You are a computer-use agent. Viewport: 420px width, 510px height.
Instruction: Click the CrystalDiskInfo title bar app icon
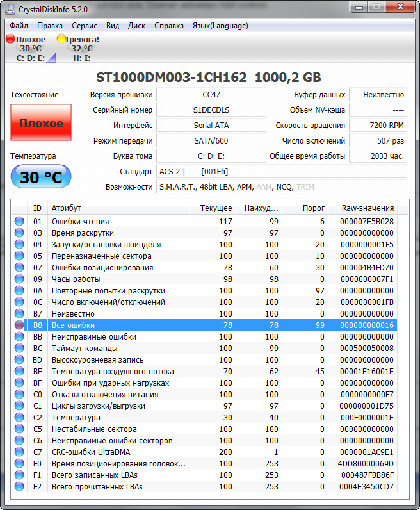(x=10, y=9)
